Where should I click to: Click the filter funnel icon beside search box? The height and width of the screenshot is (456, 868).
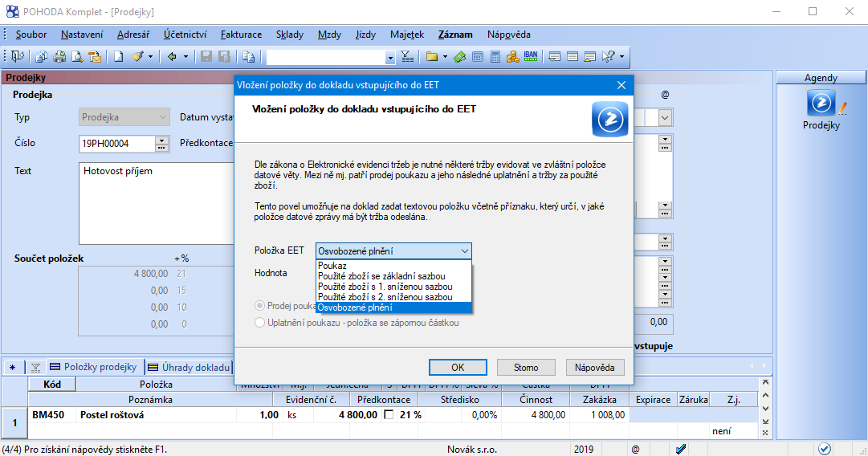tap(407, 56)
